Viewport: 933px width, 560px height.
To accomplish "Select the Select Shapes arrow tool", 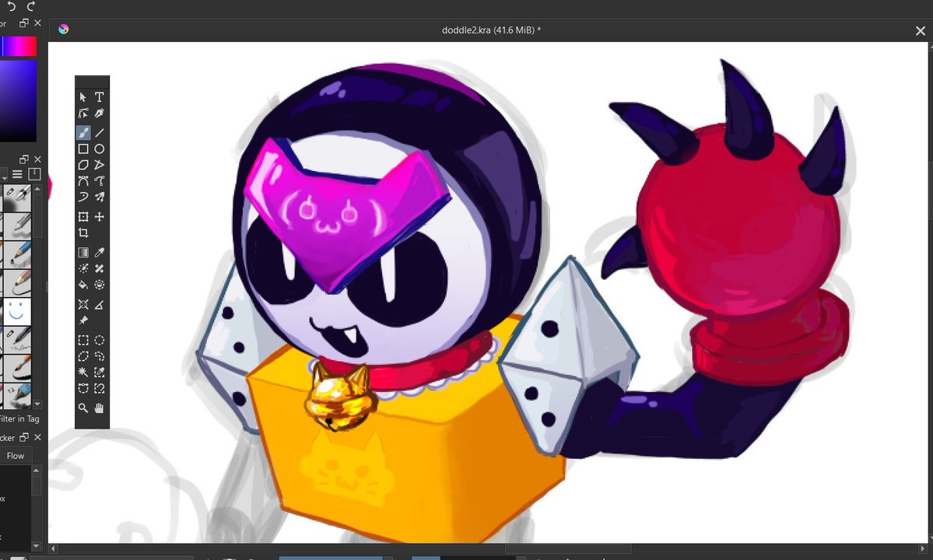I will [82, 97].
